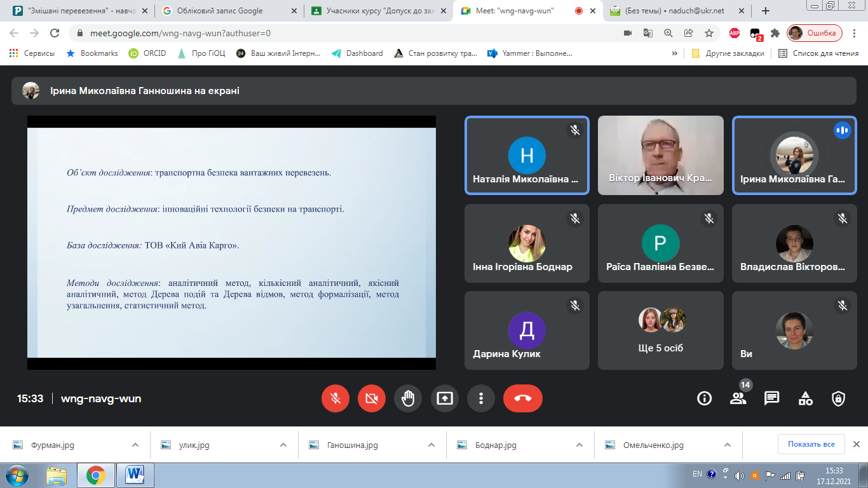Image resolution: width=868 pixels, height=488 pixels.
Task: Open the chat panel
Action: click(x=771, y=398)
